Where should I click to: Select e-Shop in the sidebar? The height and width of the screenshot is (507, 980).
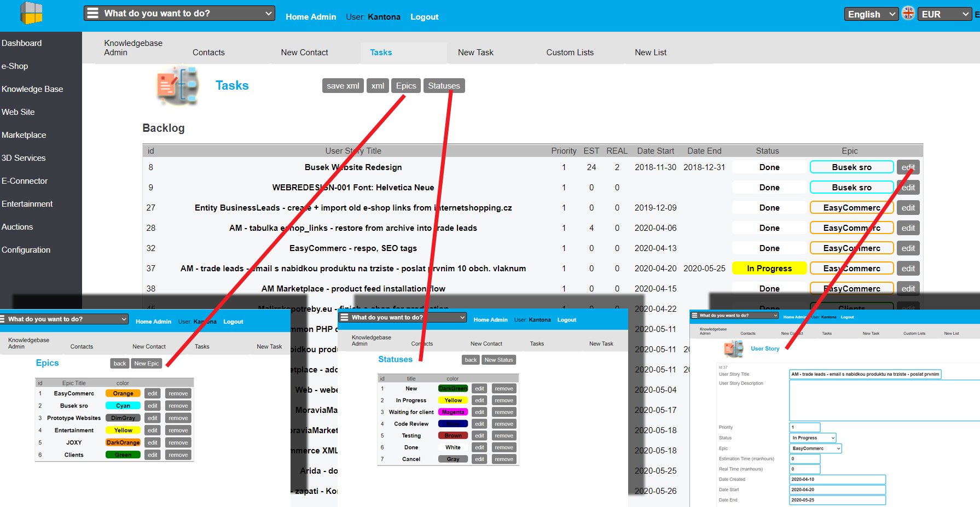tap(15, 66)
